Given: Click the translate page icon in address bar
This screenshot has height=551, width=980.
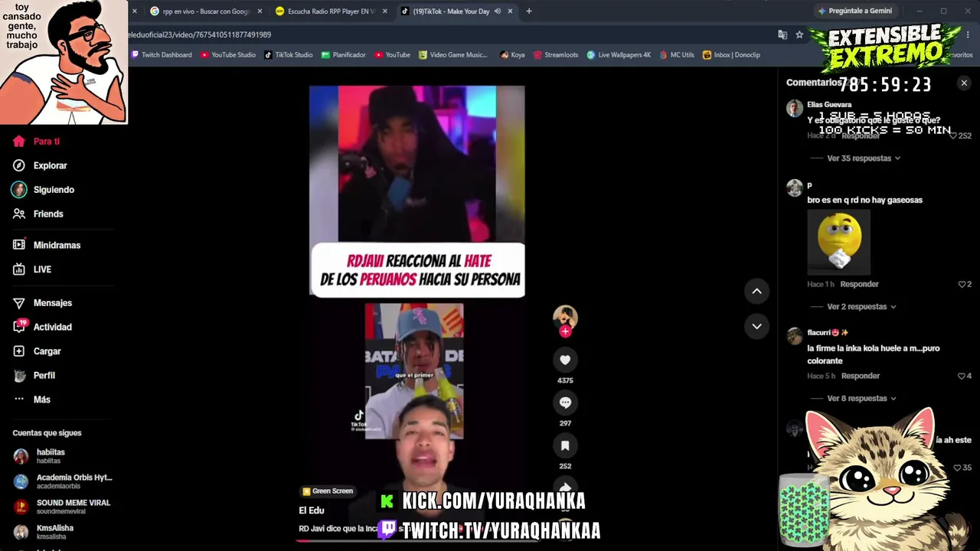Looking at the screenshot, I should tap(782, 34).
